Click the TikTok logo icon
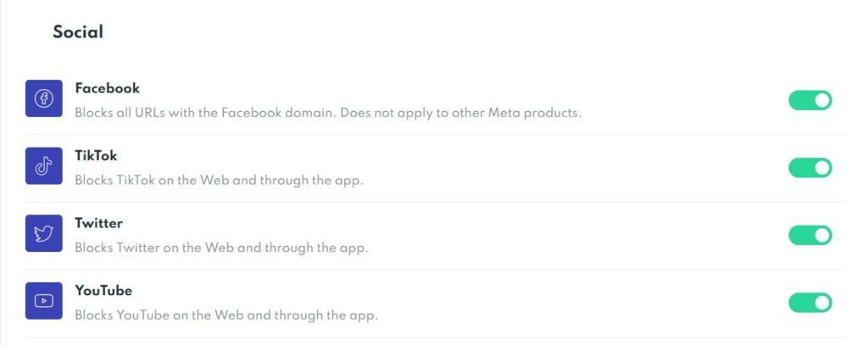Viewport: 868px width, 346px height. [x=44, y=166]
